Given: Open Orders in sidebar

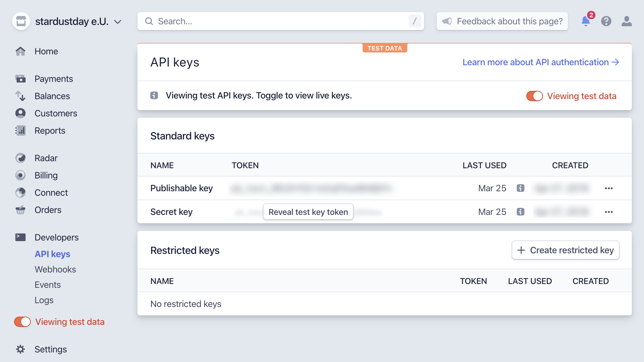Looking at the screenshot, I should [48, 210].
